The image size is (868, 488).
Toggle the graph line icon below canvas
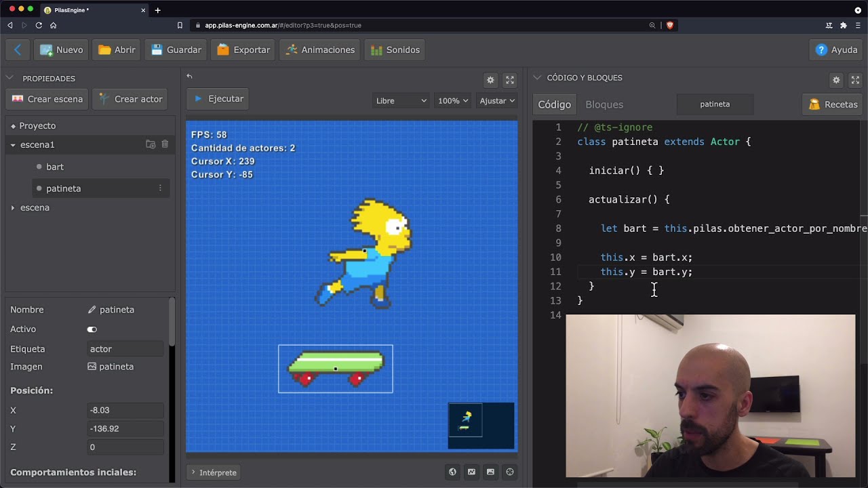(471, 472)
